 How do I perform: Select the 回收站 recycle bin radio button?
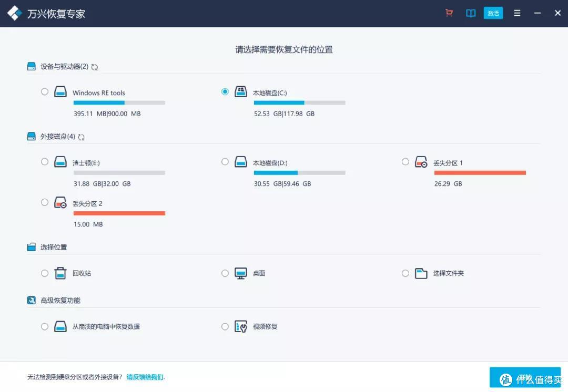click(x=45, y=273)
